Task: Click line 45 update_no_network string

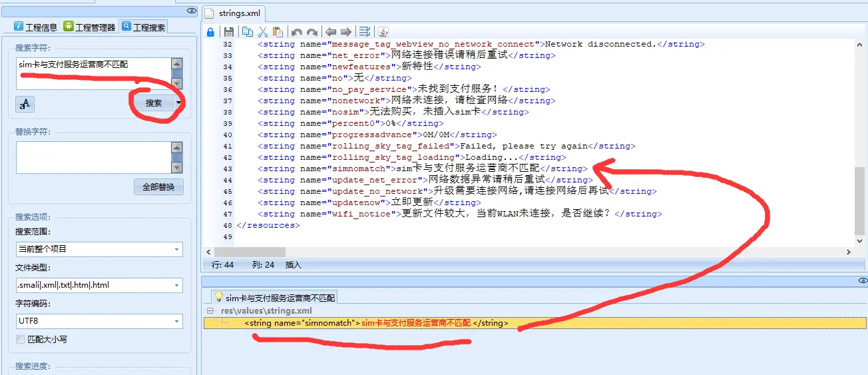Action: 457,191
